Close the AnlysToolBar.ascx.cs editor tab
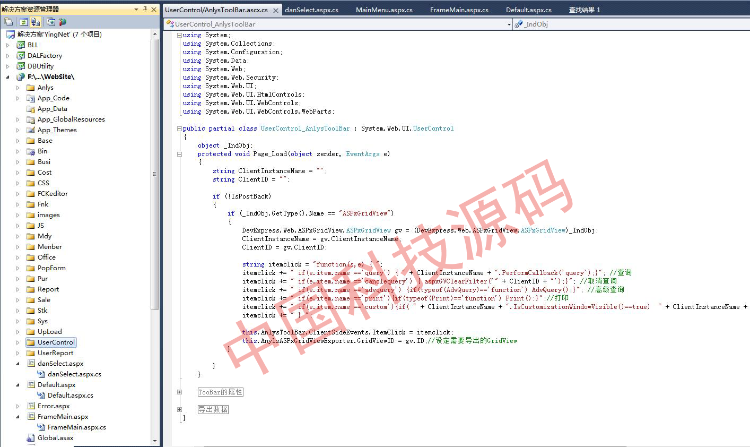 click(276, 10)
